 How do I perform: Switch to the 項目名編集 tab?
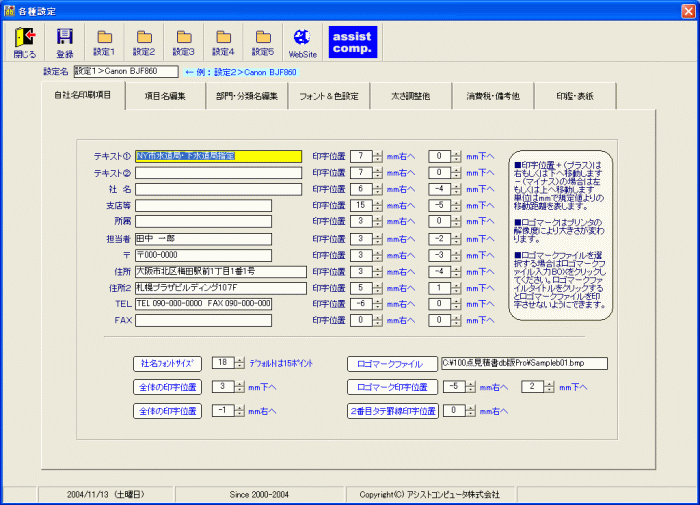coord(165,96)
